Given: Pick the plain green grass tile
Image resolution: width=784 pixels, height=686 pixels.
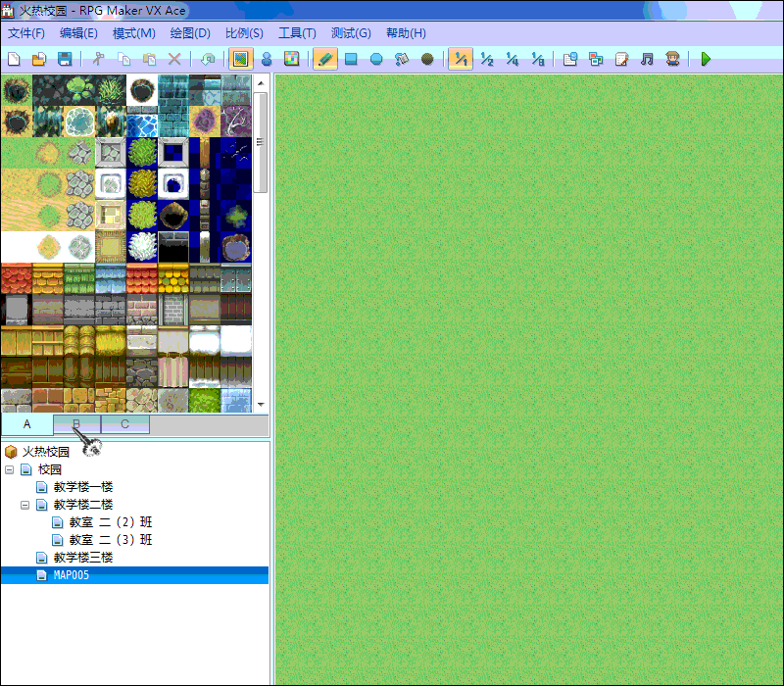Looking at the screenshot, I should 17,153.
